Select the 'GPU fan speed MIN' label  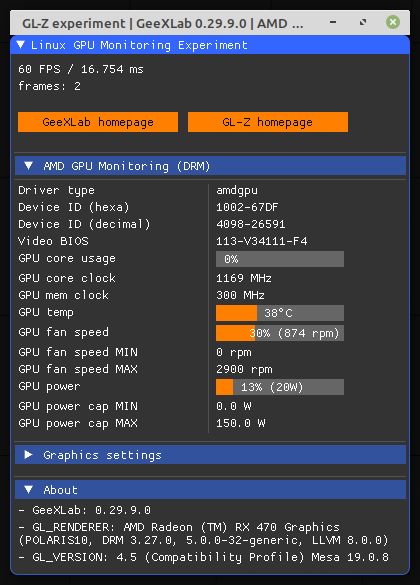click(x=78, y=352)
